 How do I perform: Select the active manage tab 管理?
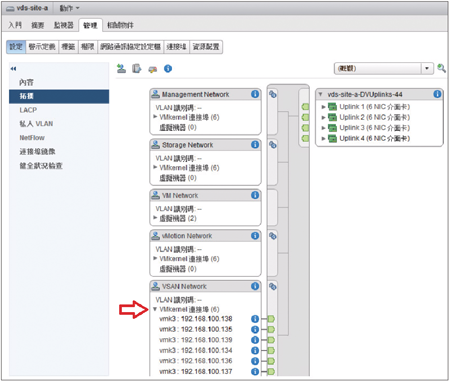[x=90, y=25]
